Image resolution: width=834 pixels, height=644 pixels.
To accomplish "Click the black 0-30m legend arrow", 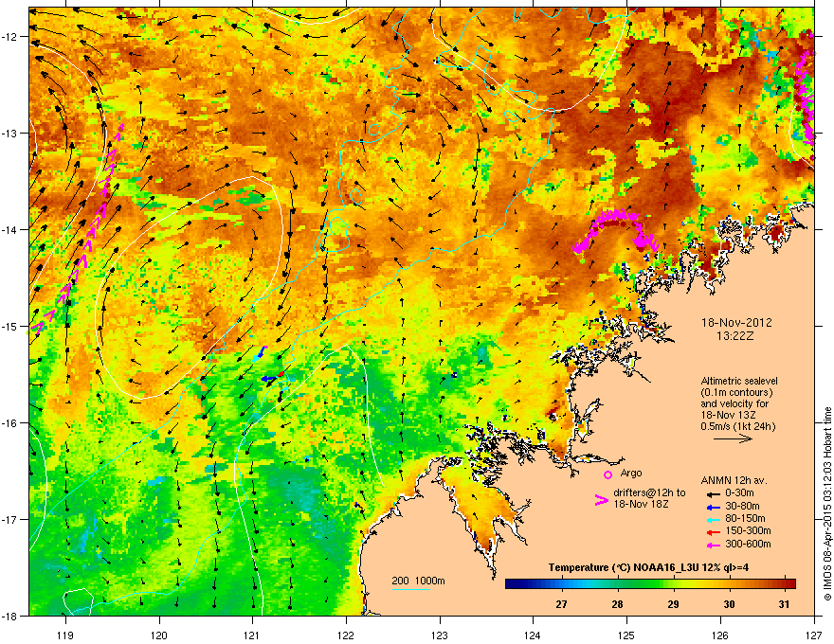I will tap(714, 493).
